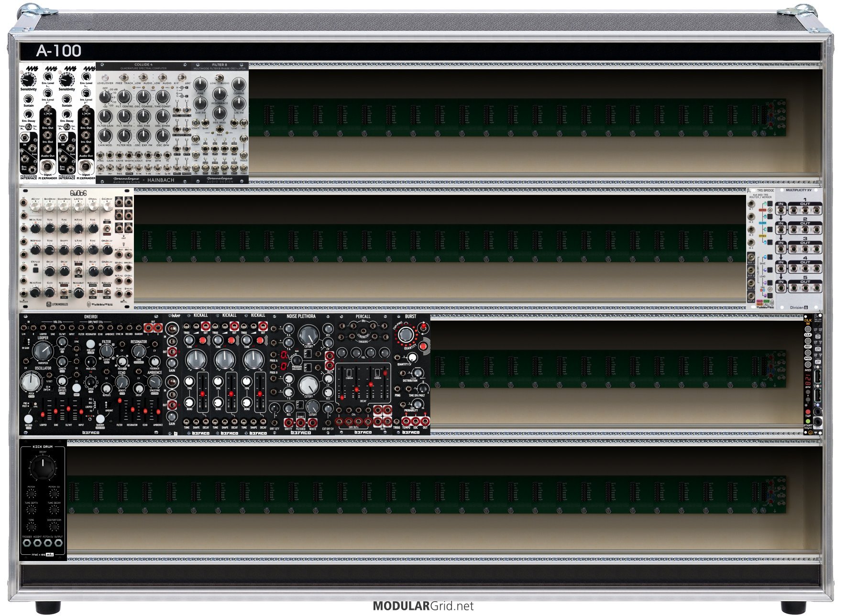Viewport: 847px width, 616px height.
Task: Click the LPZW.Modules logo on the 6m0d6
Action: point(57,304)
